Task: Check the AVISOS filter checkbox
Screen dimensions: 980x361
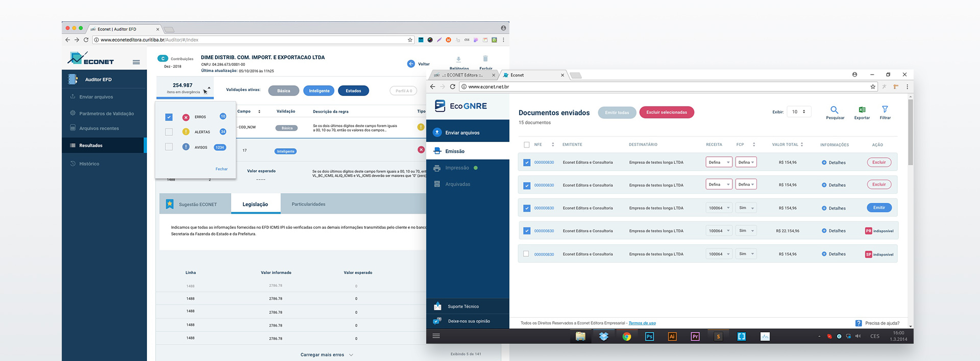Action: click(x=169, y=147)
